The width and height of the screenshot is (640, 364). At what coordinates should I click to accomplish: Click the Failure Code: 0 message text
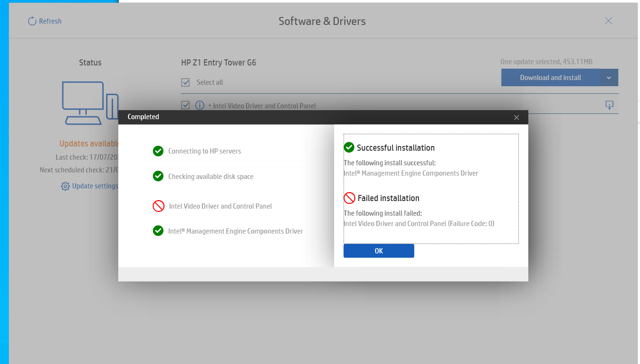coord(419,224)
